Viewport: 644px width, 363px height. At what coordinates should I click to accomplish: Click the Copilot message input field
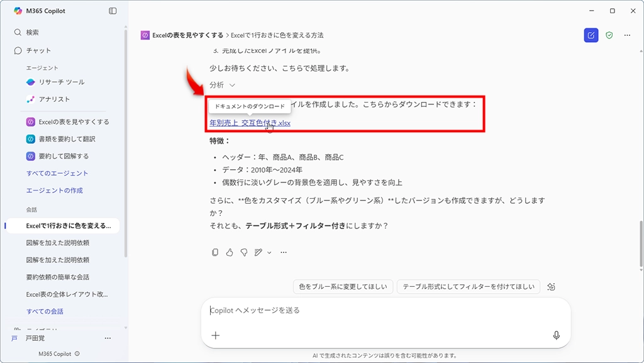377,310
